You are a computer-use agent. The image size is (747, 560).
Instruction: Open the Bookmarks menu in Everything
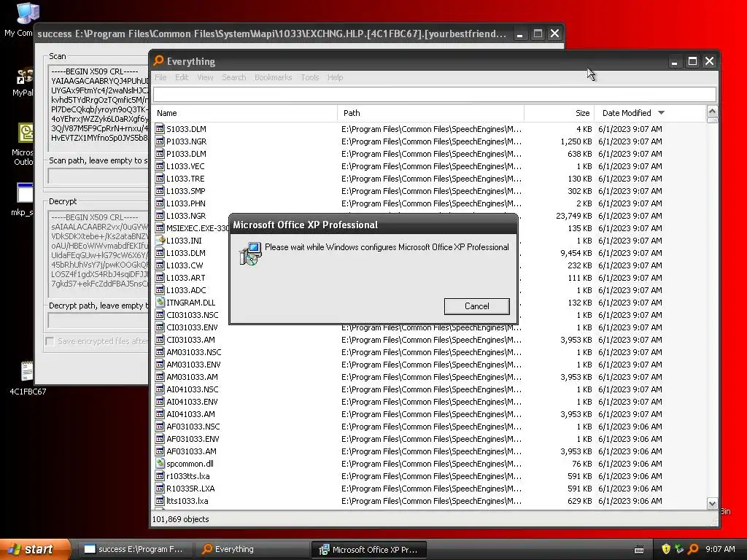[273, 77]
